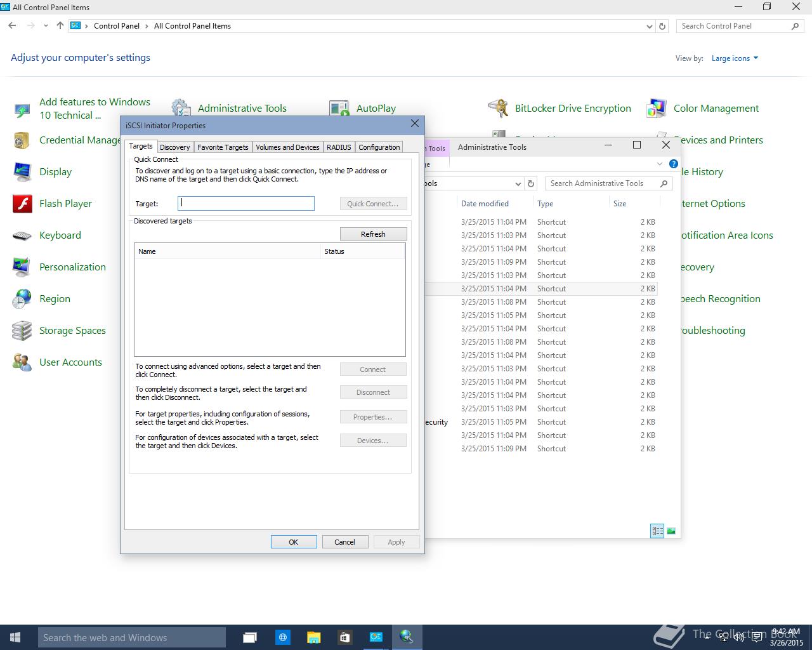
Task: Click the Search the web and Windows box
Action: pos(132,637)
